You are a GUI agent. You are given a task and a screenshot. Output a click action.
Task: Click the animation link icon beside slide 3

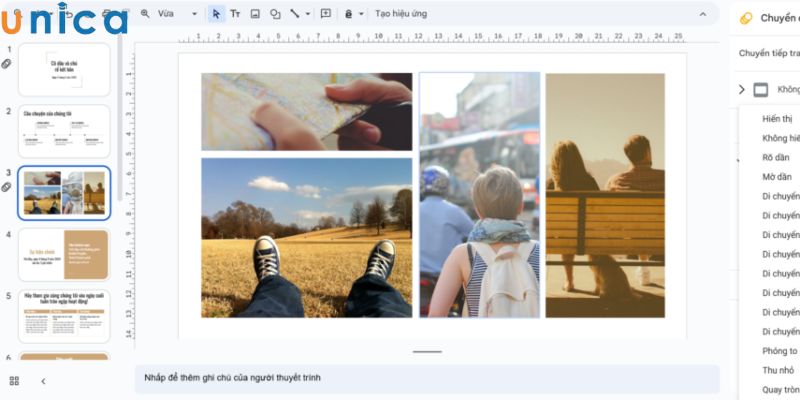(x=6, y=187)
